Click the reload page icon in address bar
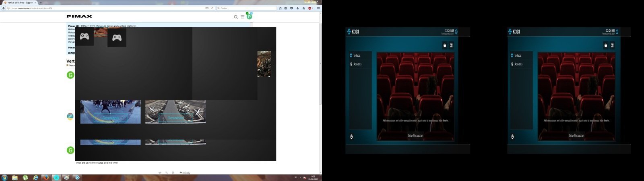 (212, 8)
